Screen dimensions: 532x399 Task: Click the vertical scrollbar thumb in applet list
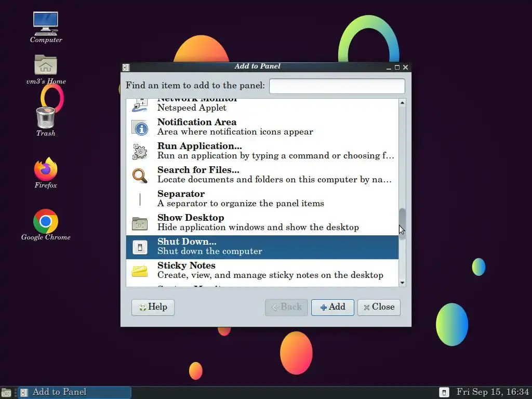(402, 224)
